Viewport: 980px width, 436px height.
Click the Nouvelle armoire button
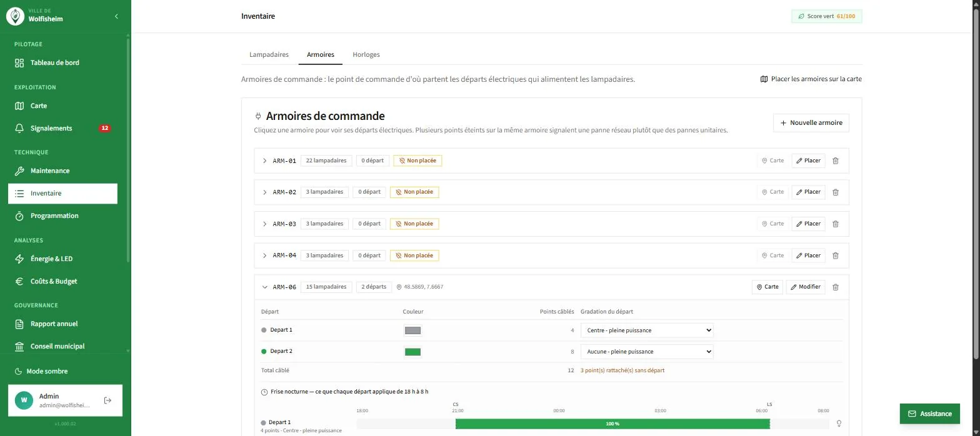(811, 123)
